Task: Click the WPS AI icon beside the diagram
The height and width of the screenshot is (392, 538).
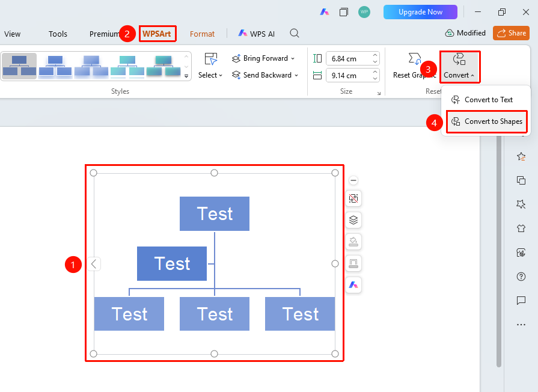Action: (x=353, y=285)
